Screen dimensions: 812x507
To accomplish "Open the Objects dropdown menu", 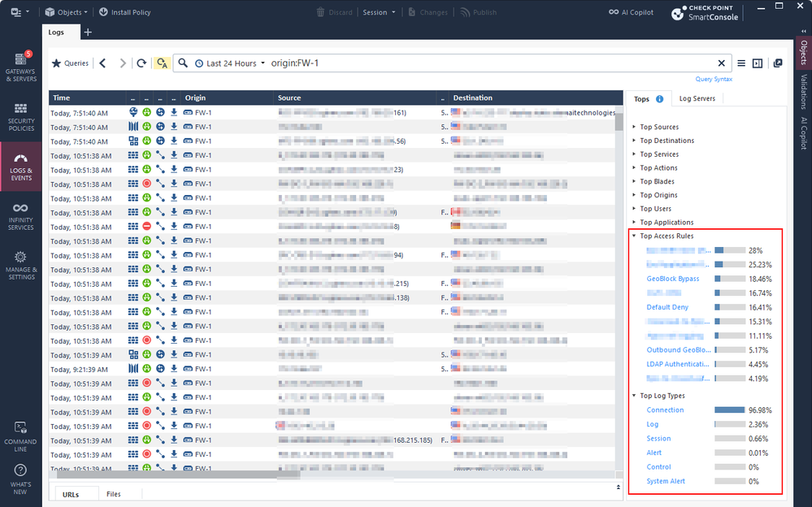I will coord(67,12).
